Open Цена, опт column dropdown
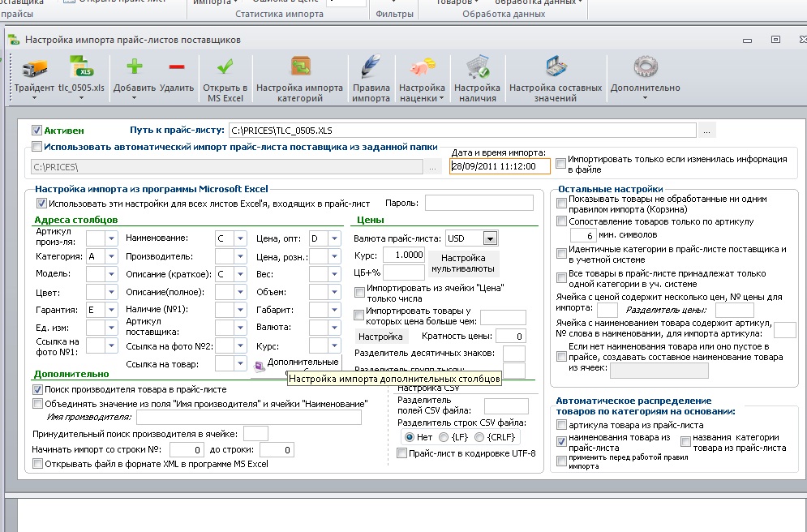The width and height of the screenshot is (807, 532). tap(334, 238)
